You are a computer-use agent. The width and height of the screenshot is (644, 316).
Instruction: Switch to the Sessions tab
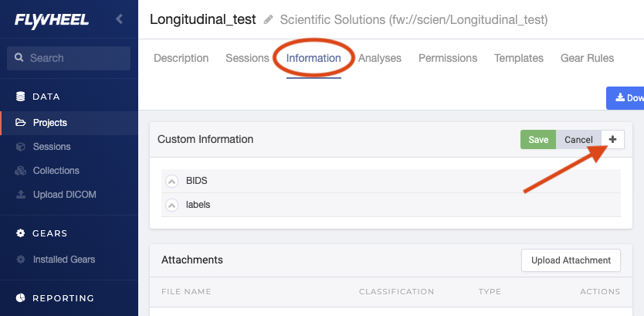click(x=247, y=59)
